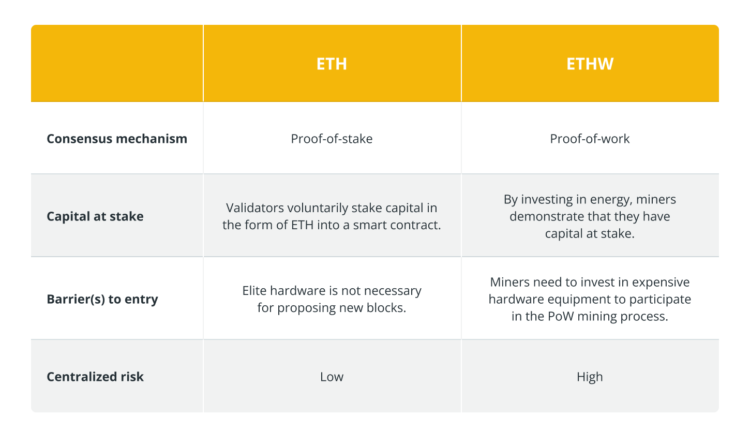Image resolution: width=750 pixels, height=430 pixels.
Task: Select the Consensus mechanism row label
Action: (x=117, y=138)
